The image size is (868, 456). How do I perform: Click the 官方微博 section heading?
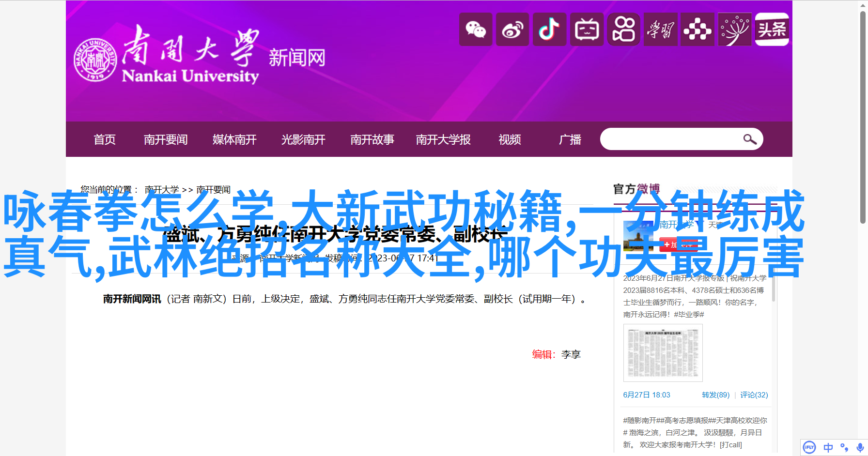click(x=636, y=189)
